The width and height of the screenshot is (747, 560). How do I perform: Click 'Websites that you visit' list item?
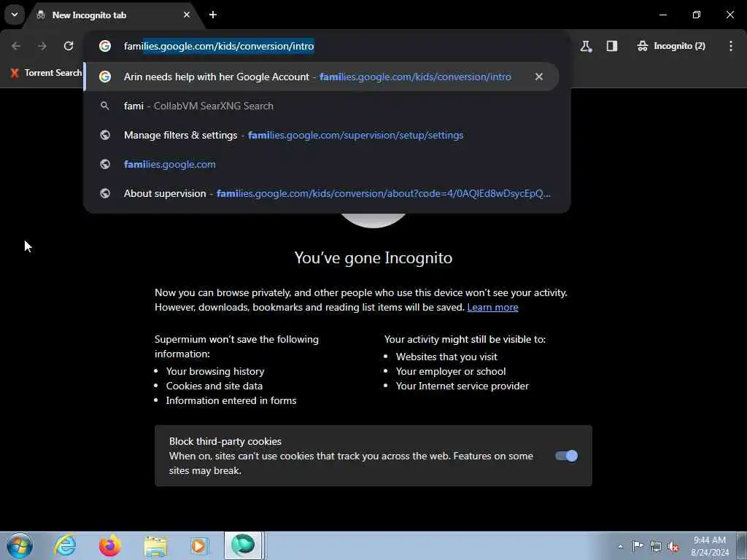click(x=446, y=357)
